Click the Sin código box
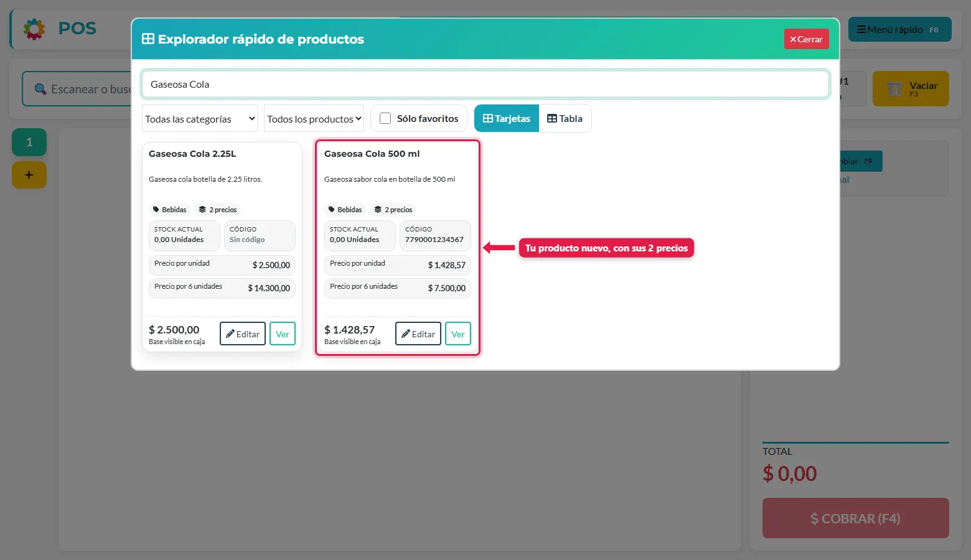 (x=260, y=236)
